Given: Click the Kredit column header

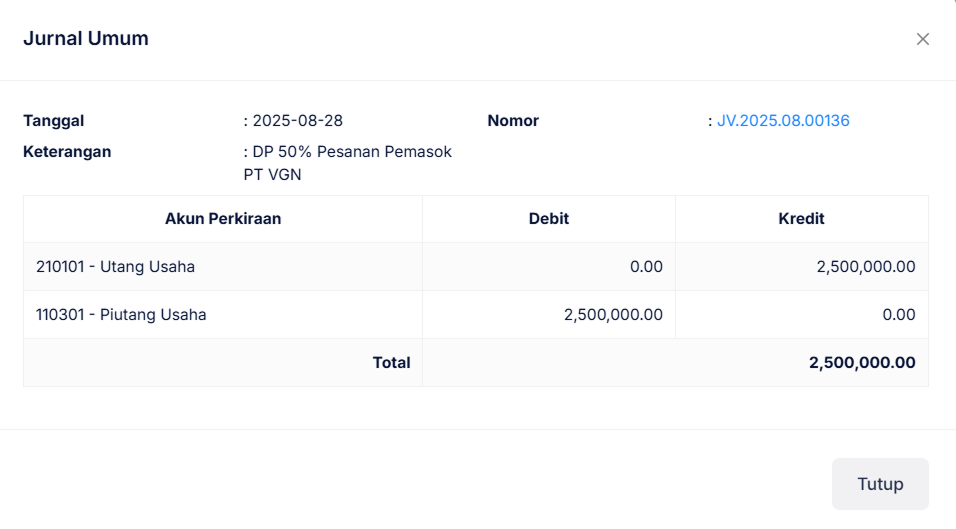Looking at the screenshot, I should tap(801, 219).
